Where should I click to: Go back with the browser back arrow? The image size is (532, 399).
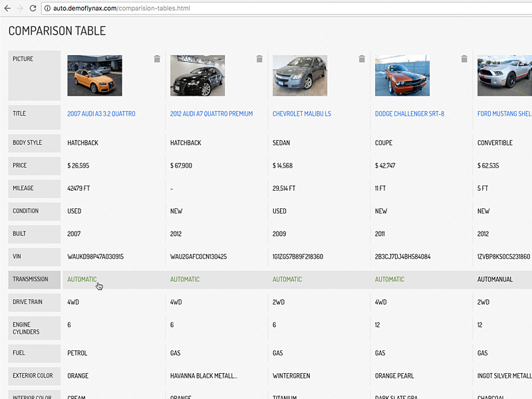click(7, 8)
